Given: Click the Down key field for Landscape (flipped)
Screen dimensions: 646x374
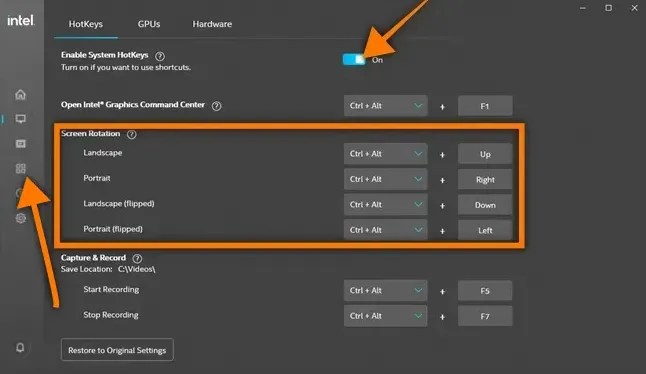Looking at the screenshot, I should (485, 205).
